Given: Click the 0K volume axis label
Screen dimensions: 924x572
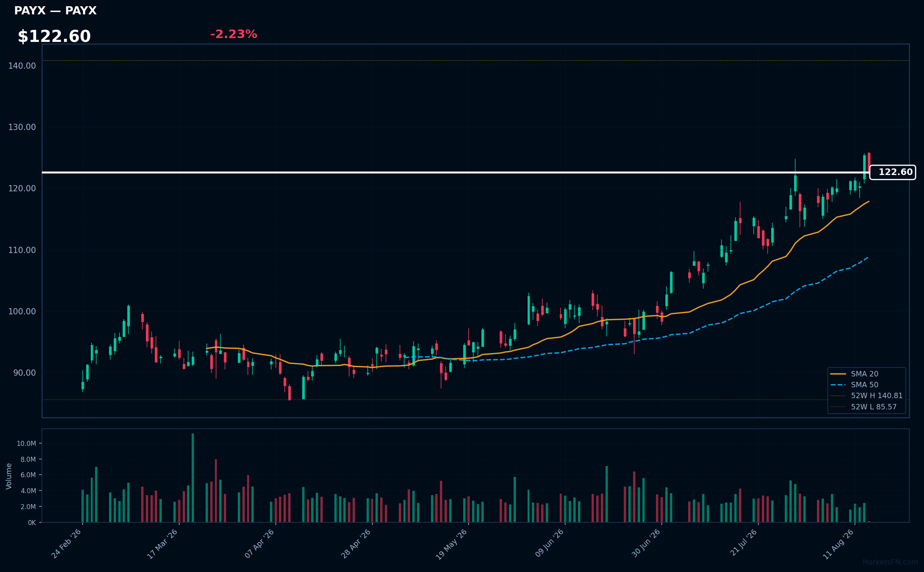Looking at the screenshot, I should tap(32, 523).
